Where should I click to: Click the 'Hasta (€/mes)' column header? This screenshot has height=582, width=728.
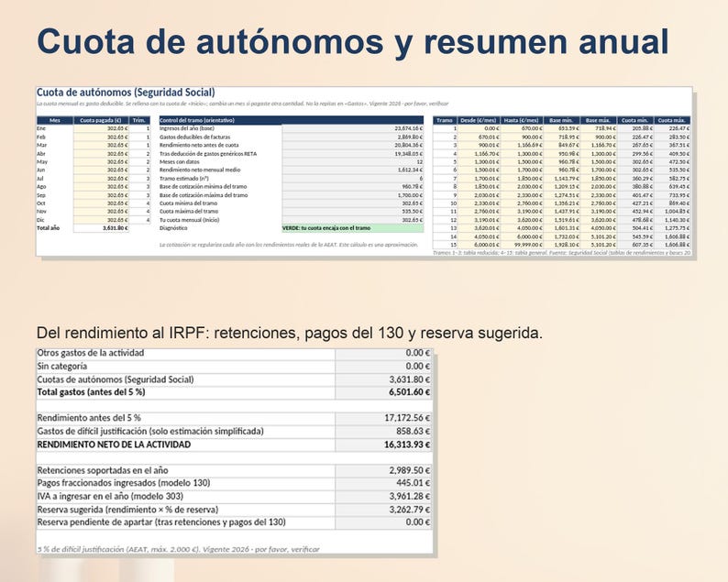(x=522, y=120)
